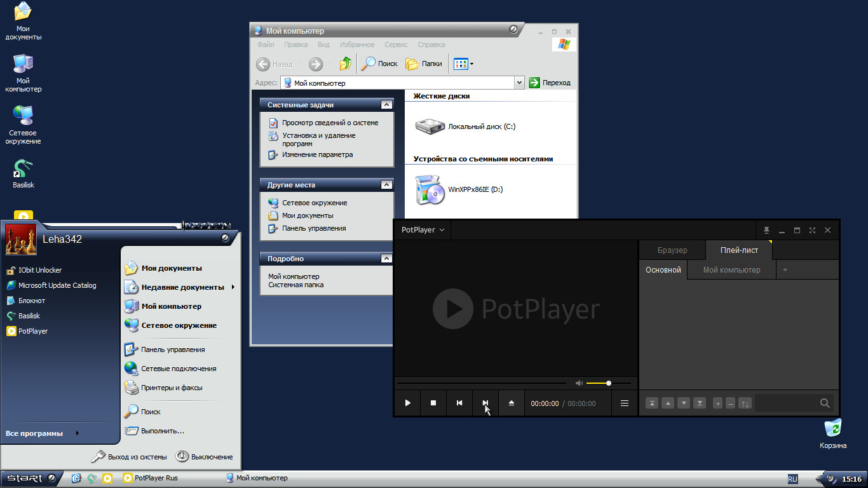Open the Справка menu in Explorer

[x=431, y=44]
